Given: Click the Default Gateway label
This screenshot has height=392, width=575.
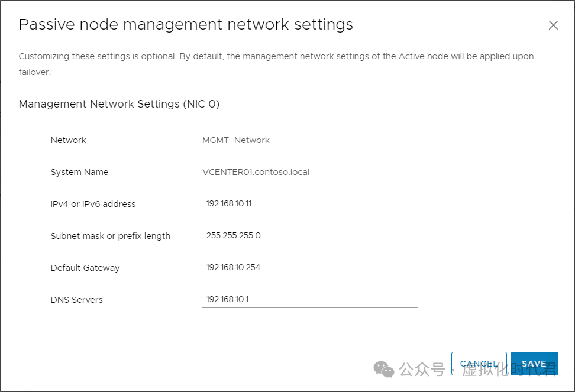Looking at the screenshot, I should pos(85,268).
